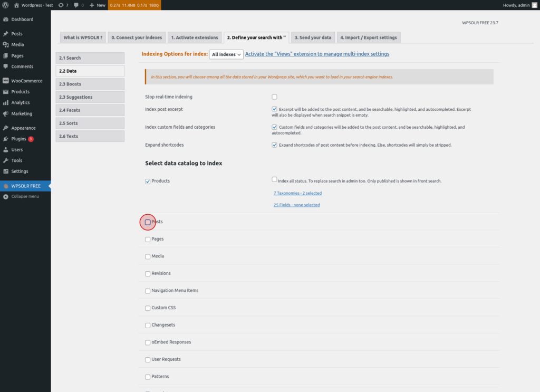Switch to the 0. Connect your indexes tab
Screen dimensions: 540x392
[137, 37]
